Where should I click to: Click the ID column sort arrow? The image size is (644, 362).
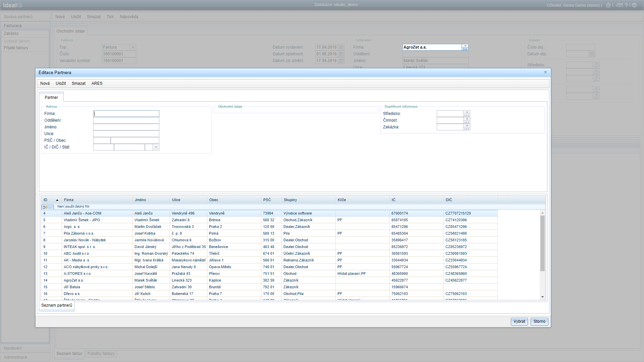click(x=57, y=200)
